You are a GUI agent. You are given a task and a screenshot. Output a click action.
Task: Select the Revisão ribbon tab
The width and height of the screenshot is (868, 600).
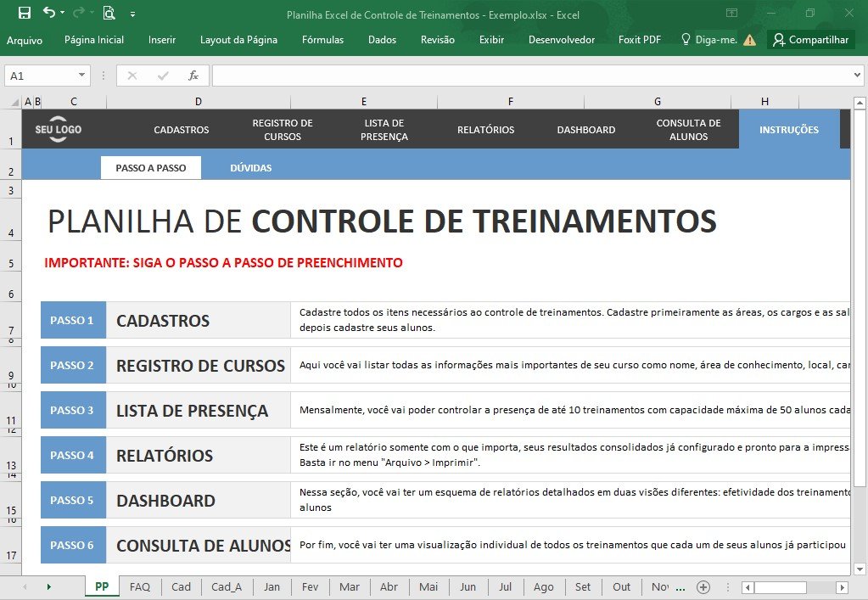(437, 40)
